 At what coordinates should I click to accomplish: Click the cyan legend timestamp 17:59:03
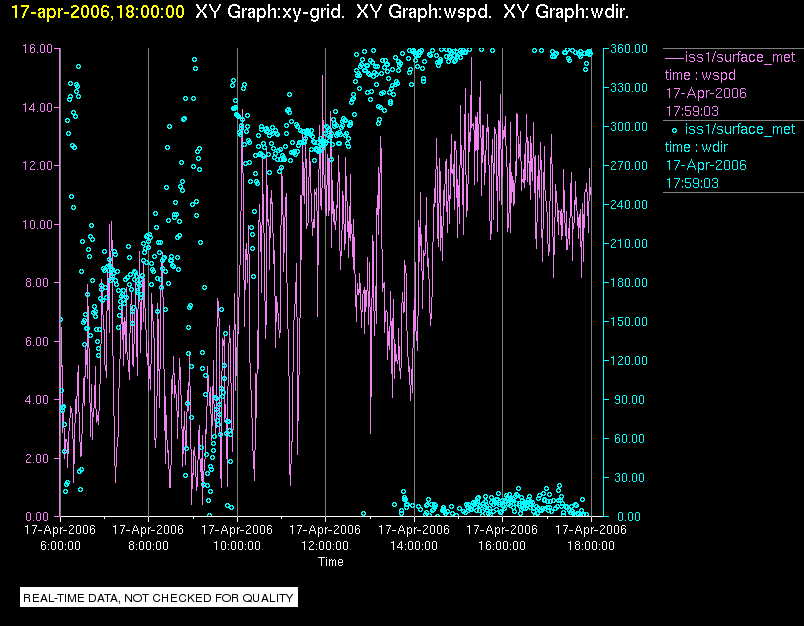pos(692,183)
